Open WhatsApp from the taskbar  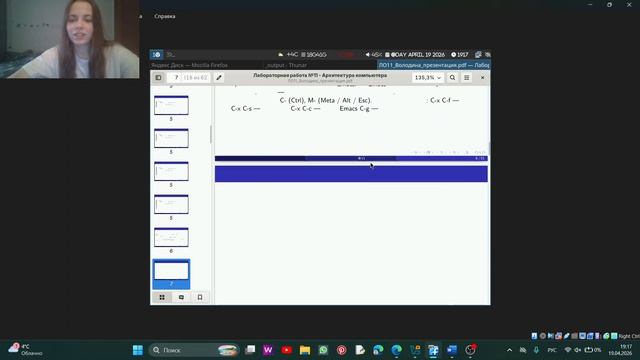click(x=323, y=350)
